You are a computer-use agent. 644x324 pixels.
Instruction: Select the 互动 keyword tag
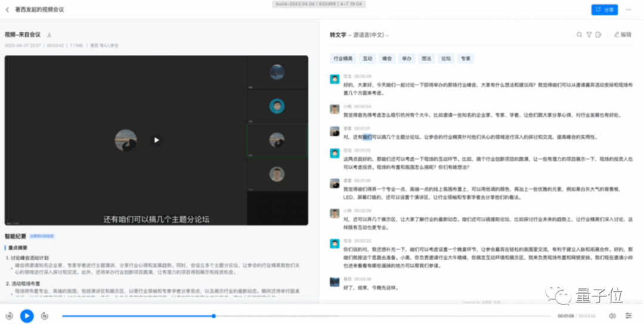coord(367,58)
